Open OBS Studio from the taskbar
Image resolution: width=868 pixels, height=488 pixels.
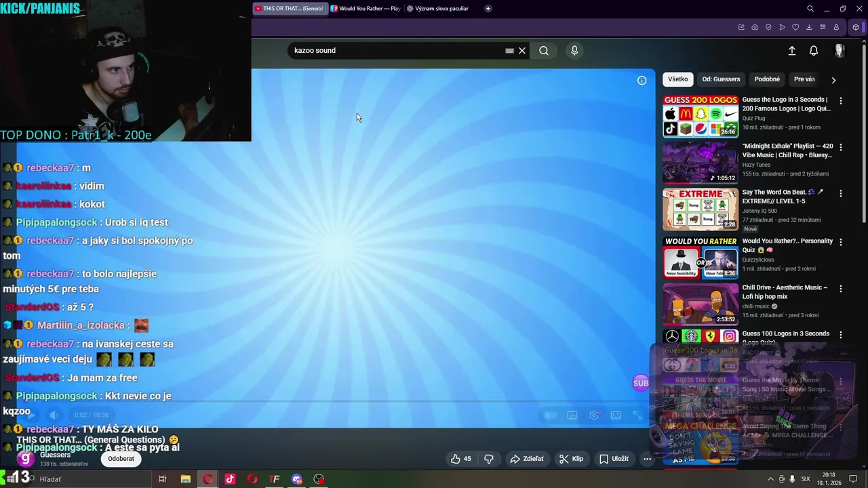319,479
